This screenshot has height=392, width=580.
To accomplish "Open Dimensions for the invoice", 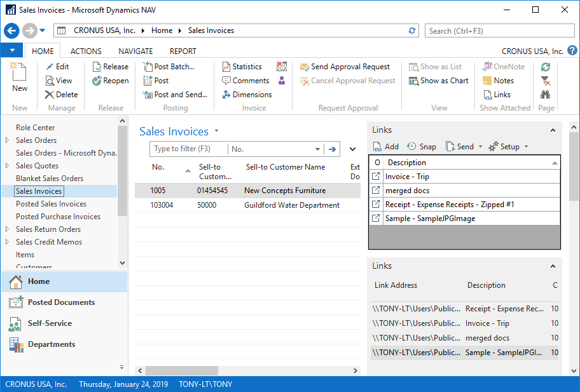I will pyautogui.click(x=227, y=95).
